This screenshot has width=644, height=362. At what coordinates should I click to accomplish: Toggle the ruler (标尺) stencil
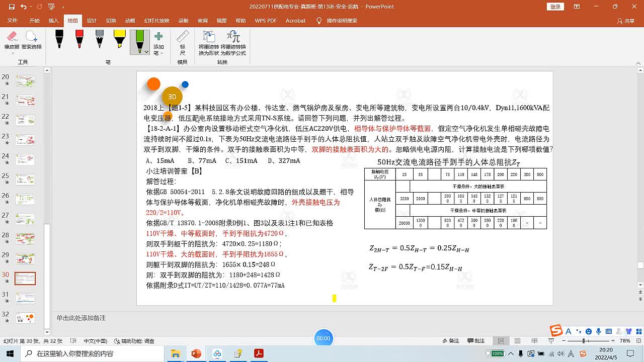[183, 42]
